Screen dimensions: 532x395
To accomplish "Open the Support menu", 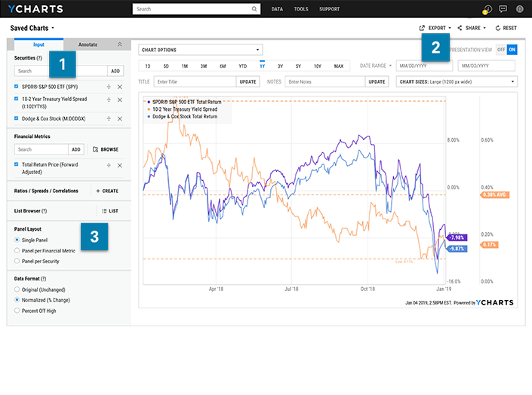I will tap(329, 9).
